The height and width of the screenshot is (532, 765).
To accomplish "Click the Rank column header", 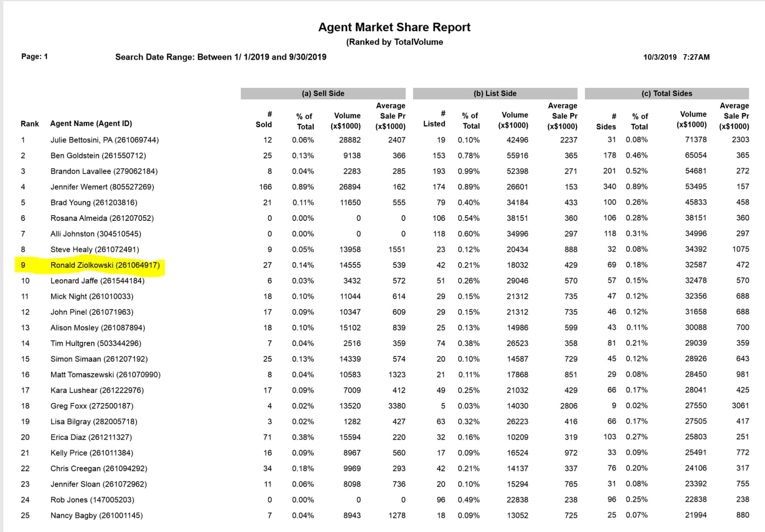I will coord(30,124).
